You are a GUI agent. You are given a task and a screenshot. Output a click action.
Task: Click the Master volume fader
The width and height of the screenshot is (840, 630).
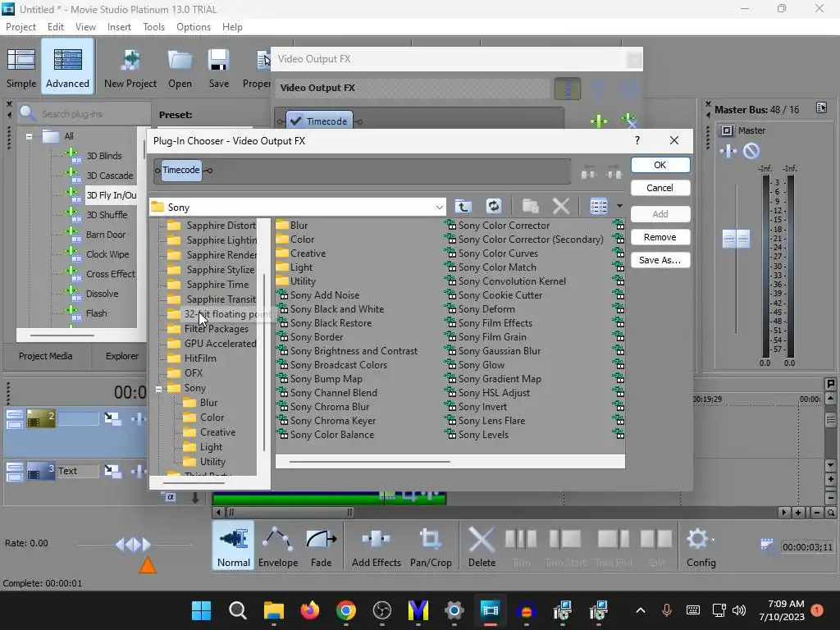click(x=736, y=239)
